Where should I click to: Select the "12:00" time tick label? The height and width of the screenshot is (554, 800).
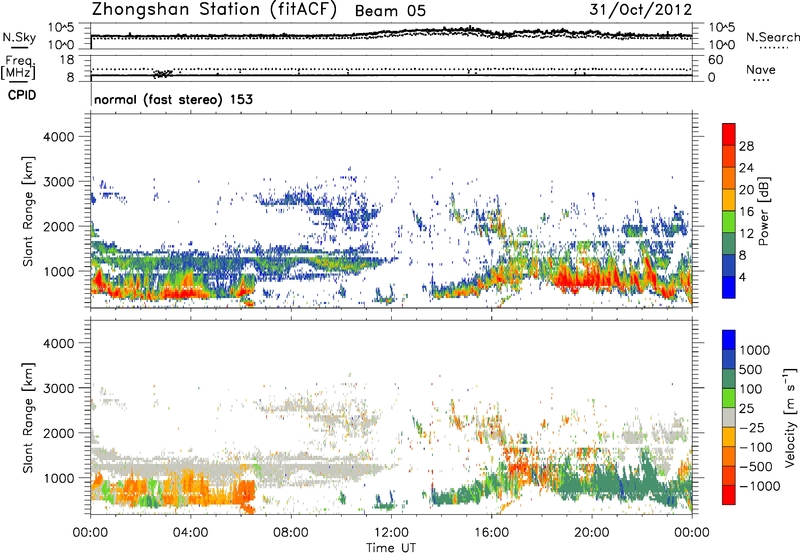(391, 533)
